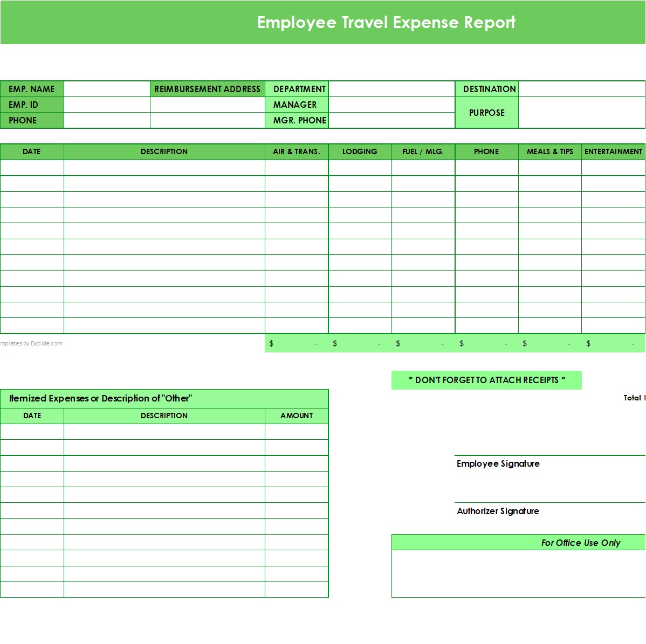Click the first DATE cell in itemized table
The width and height of the screenshot is (646, 644).
(32, 432)
